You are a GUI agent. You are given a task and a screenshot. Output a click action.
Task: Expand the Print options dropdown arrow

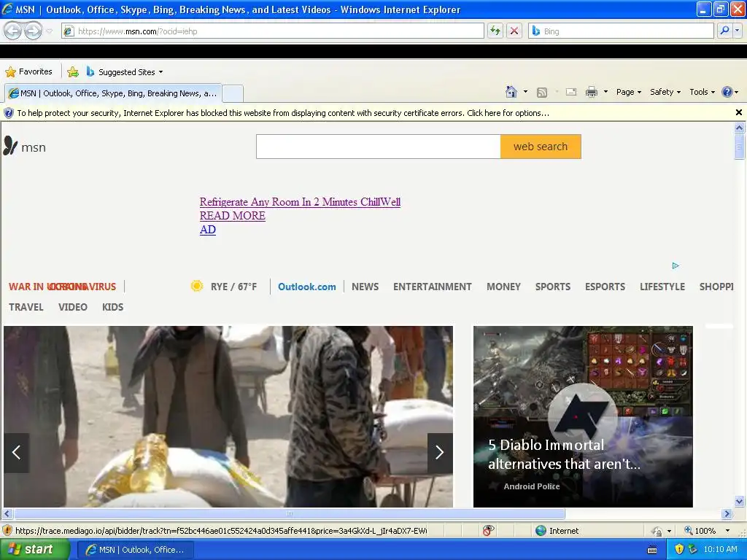point(605,92)
